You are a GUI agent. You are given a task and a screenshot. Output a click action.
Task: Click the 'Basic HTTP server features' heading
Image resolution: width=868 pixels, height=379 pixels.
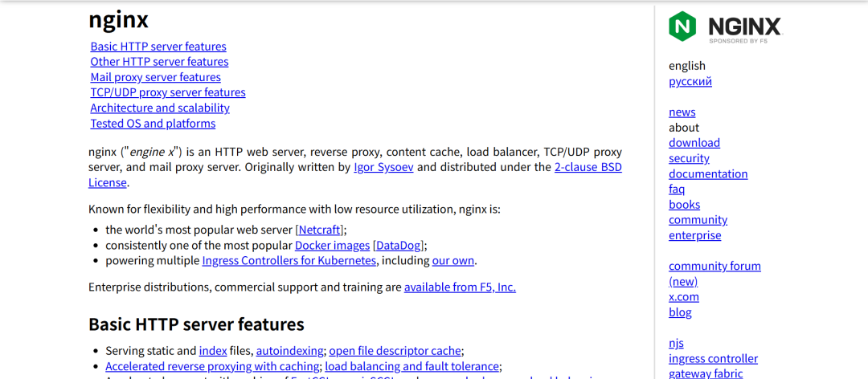pyautogui.click(x=196, y=324)
